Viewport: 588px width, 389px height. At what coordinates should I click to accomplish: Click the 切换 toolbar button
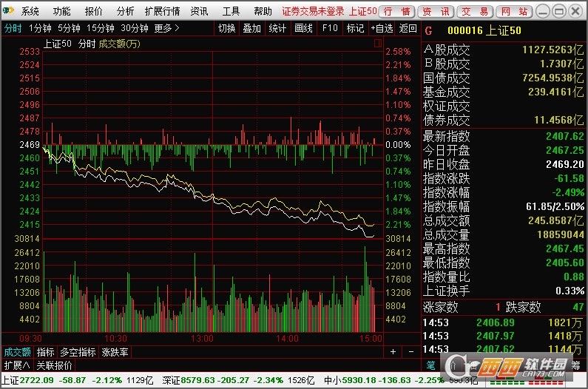[227, 28]
